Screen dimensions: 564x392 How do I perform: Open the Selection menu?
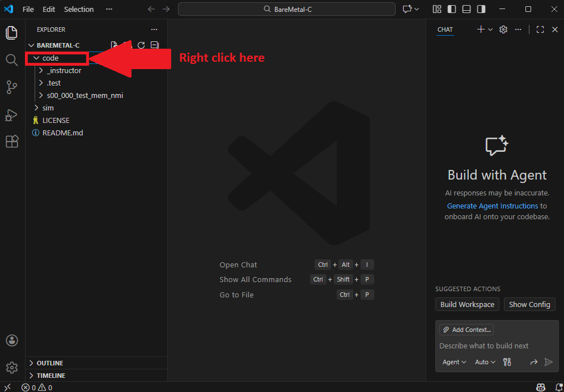coord(79,9)
